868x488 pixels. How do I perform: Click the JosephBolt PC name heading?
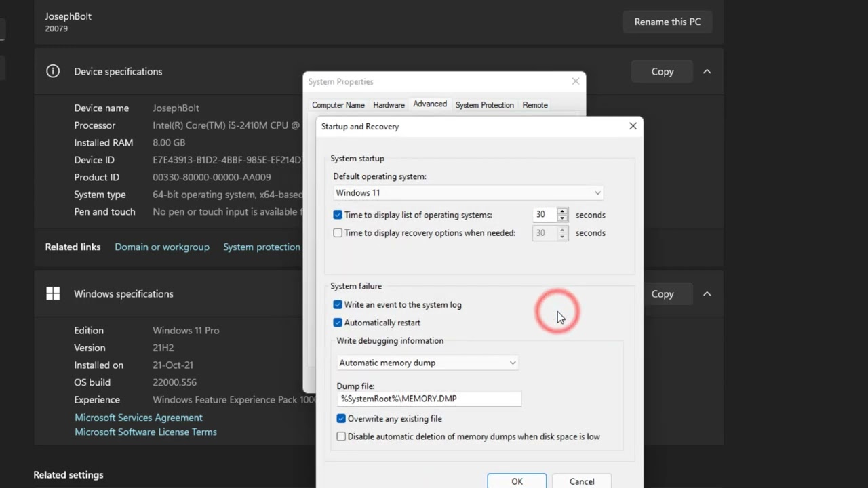pos(68,16)
